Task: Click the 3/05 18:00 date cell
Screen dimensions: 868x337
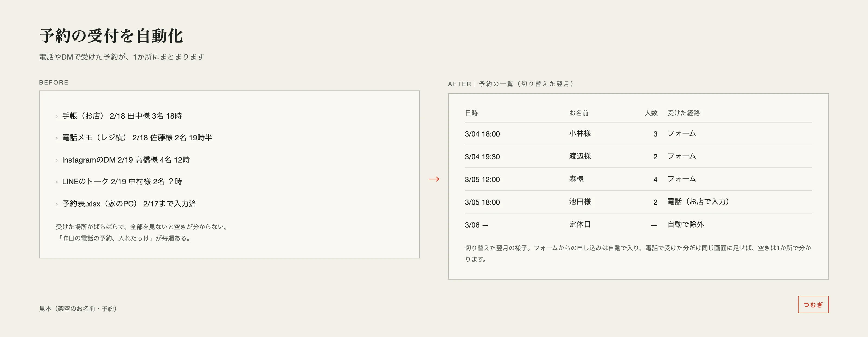Action: 482,202
